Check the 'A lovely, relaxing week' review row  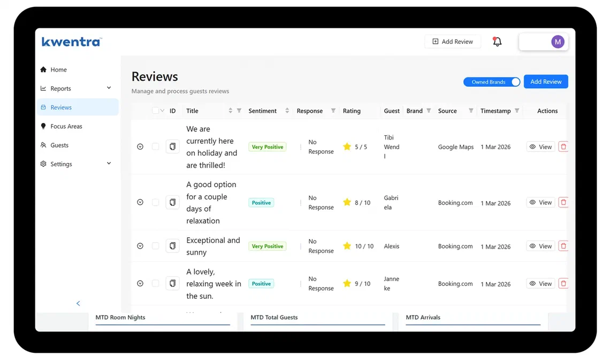tap(155, 283)
